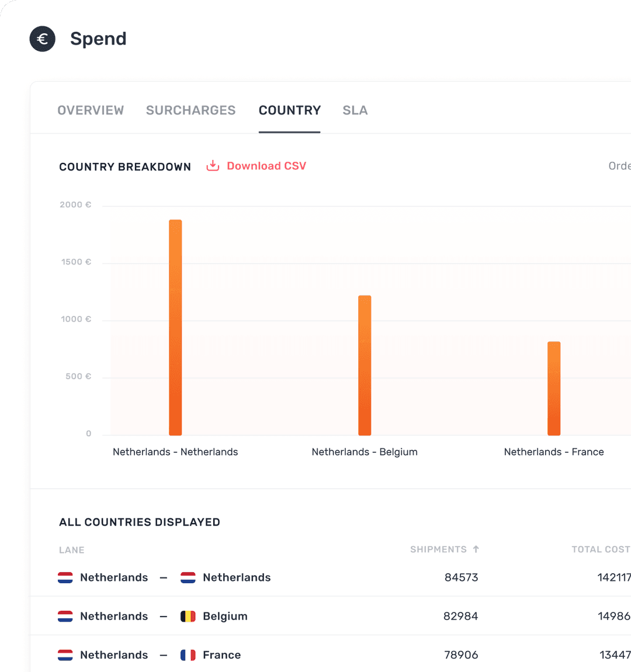Open the Surcharges tab
Image resolution: width=631 pixels, height=672 pixels.
pos(190,110)
